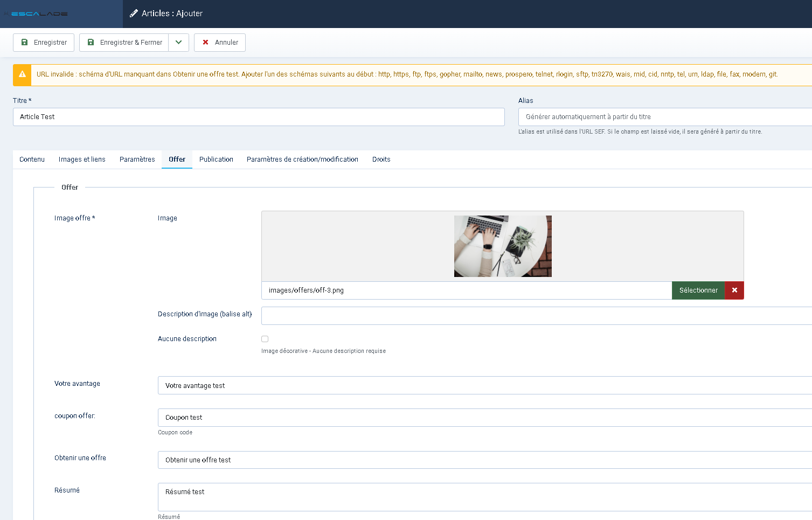Click the warning triangle icon in alert
812x520 pixels.
22,74
